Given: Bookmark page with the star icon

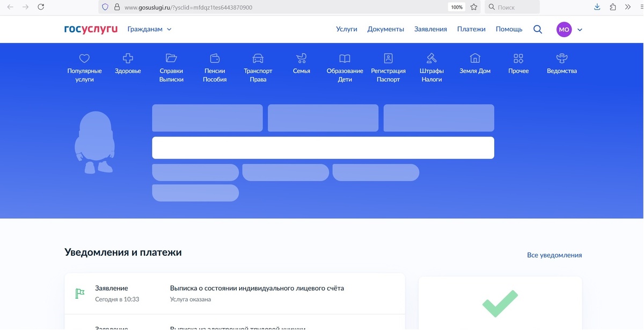Looking at the screenshot, I should (474, 7).
